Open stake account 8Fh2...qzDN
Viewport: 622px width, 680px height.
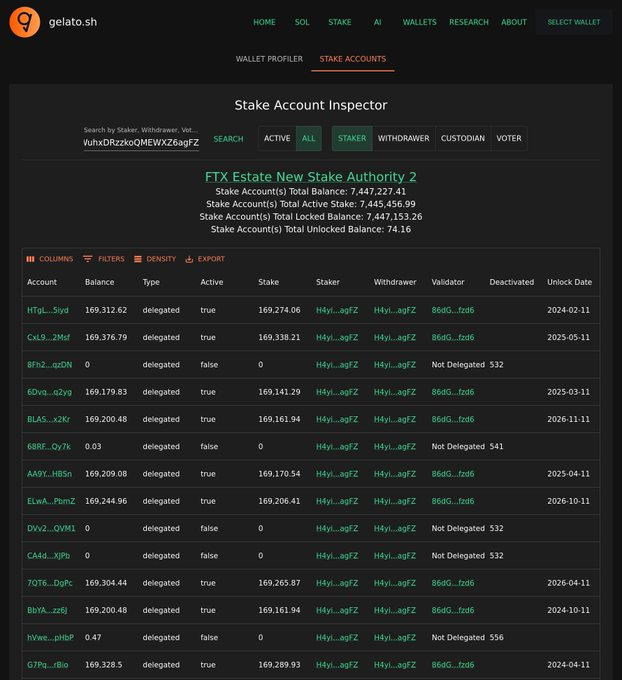49,365
